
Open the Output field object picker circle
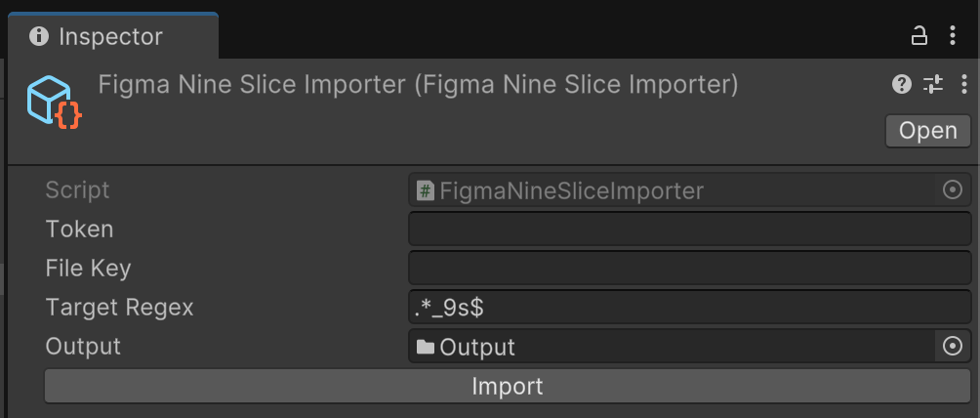[953, 347]
